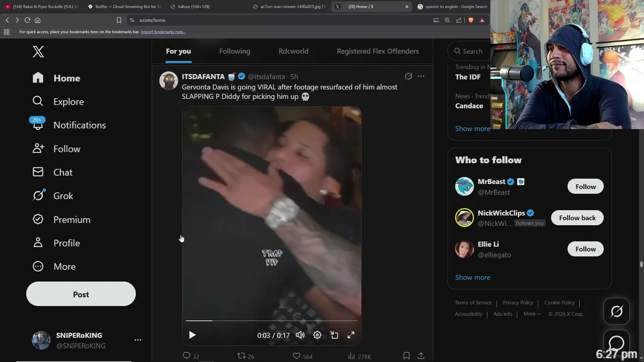Click browser home button
Image resolution: width=644 pixels, height=362 pixels.
point(37,20)
